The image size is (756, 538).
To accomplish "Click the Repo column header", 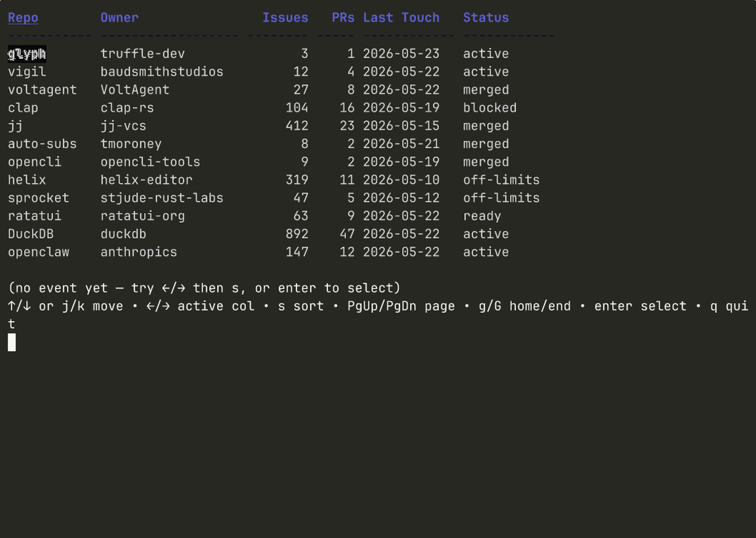I will point(23,18).
